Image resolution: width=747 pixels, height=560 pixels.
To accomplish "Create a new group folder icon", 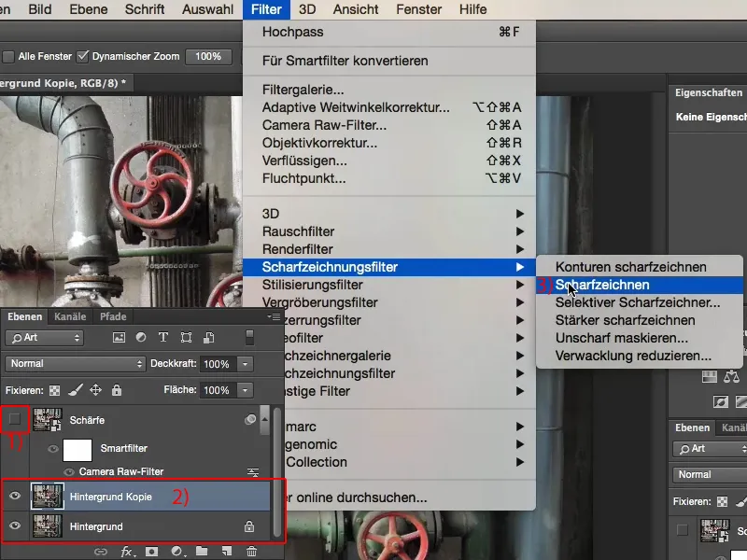I will point(202,551).
